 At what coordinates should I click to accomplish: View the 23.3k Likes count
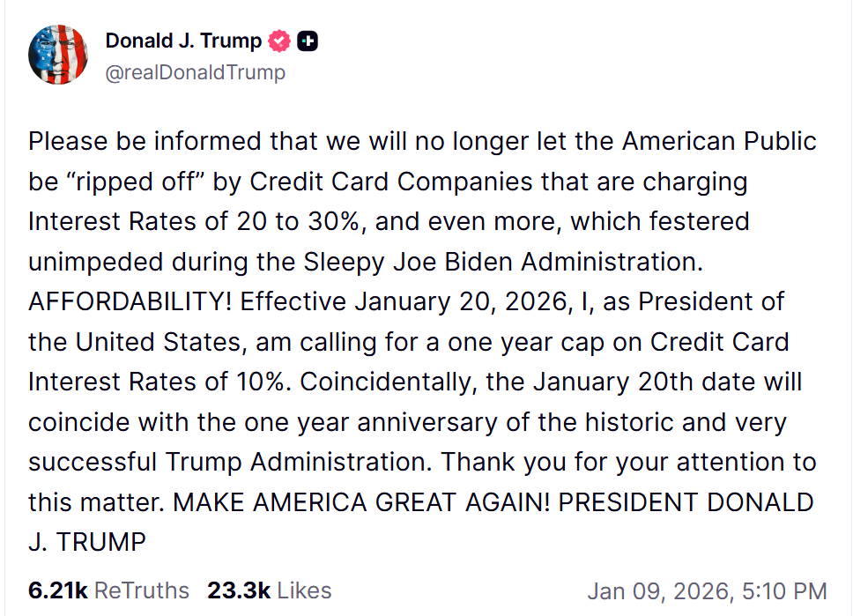(x=238, y=590)
